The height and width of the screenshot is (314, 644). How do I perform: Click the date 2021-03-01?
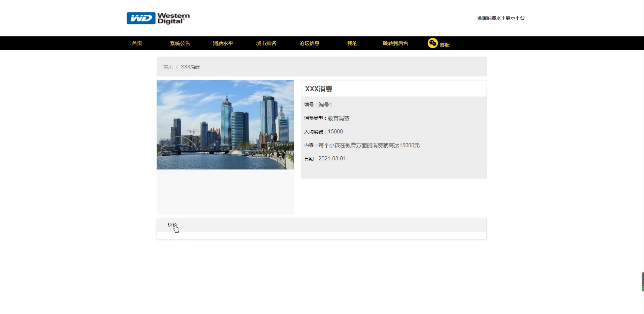click(332, 159)
